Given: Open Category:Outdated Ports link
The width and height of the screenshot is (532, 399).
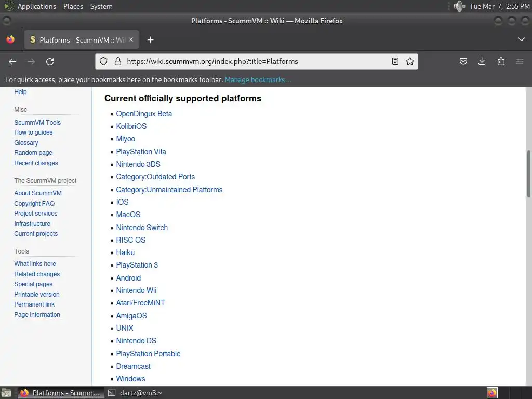Looking at the screenshot, I should [155, 177].
